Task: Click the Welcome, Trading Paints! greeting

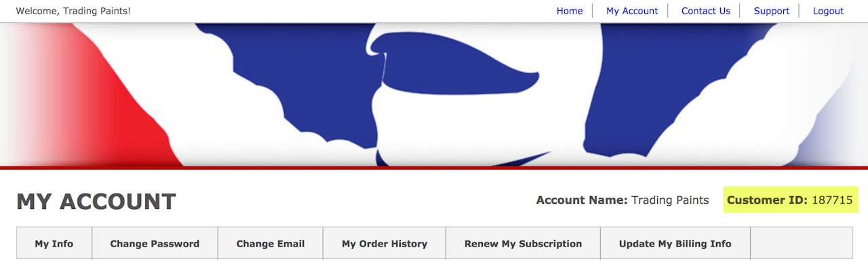Action: click(73, 11)
